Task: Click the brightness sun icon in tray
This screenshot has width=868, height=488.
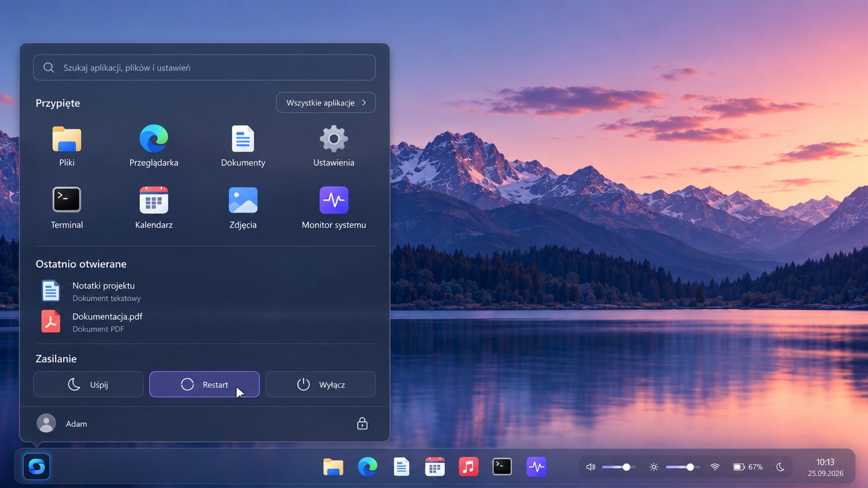Action: (654, 467)
